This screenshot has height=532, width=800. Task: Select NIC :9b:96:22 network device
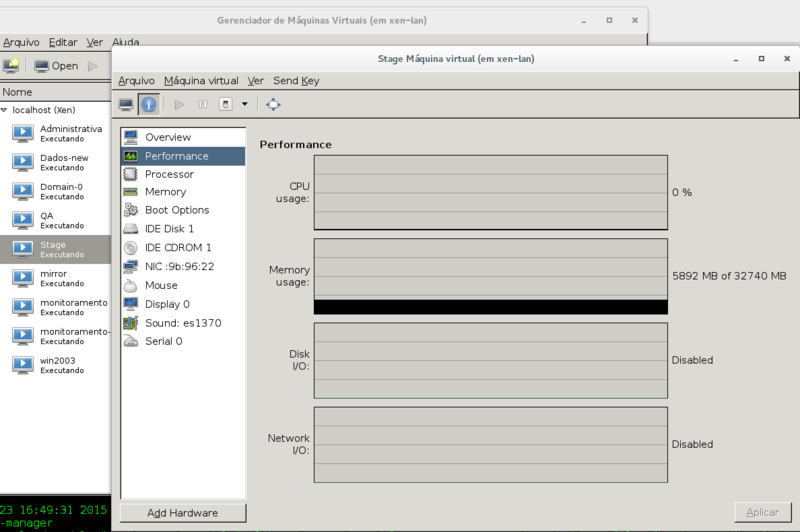pos(183,267)
